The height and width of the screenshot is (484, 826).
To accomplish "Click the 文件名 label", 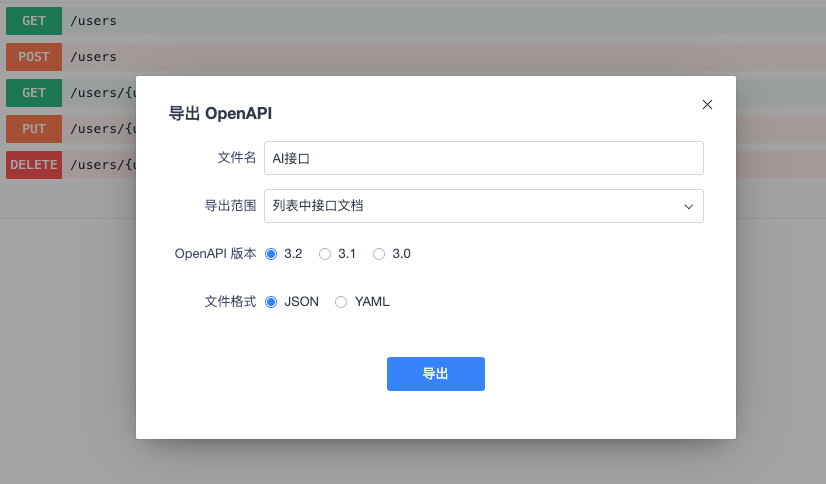I will pos(237,157).
